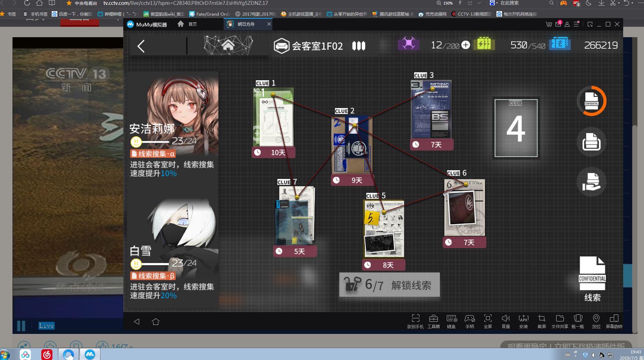Select the empty CLUE 4 slot
This screenshot has width=644, height=360.
coord(516,128)
